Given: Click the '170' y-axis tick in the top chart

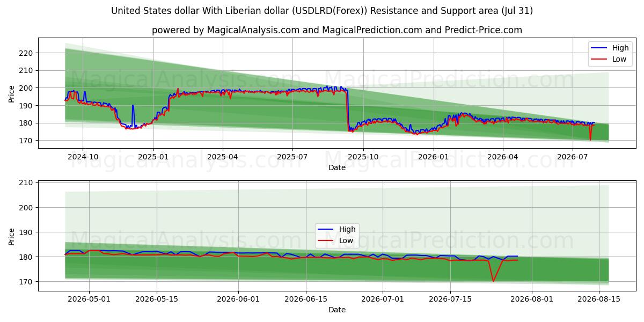Looking at the screenshot, I should pyautogui.click(x=27, y=141).
